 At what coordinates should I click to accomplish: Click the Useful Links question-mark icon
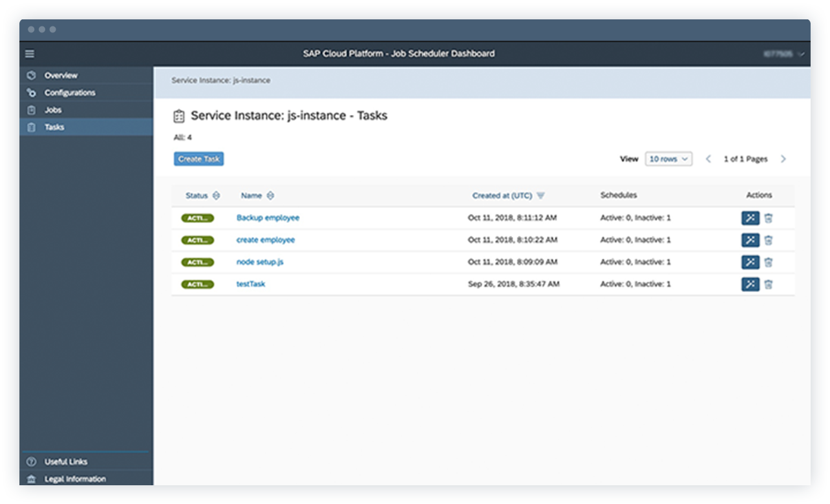click(31, 462)
